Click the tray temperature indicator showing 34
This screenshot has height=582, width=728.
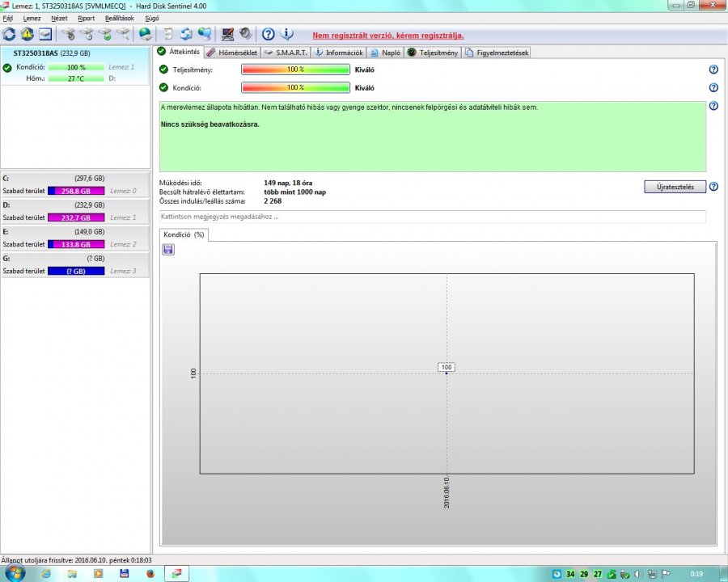[x=570, y=574]
